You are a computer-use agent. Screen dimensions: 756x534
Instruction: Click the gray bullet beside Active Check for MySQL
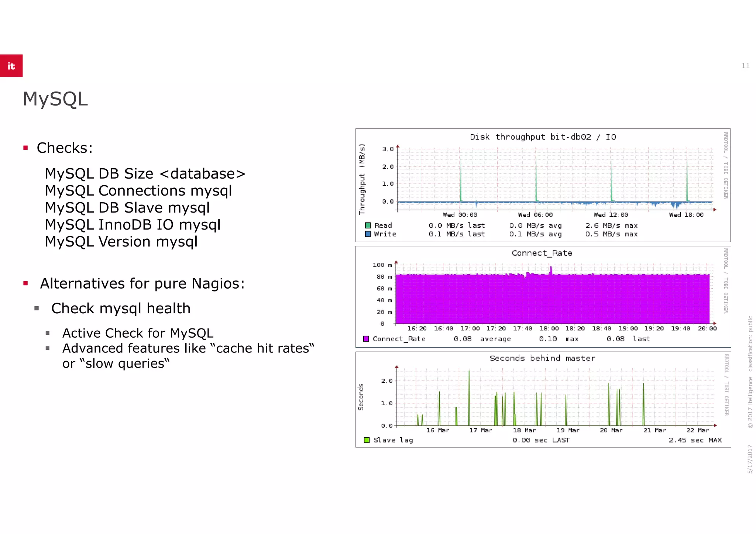pos(48,333)
